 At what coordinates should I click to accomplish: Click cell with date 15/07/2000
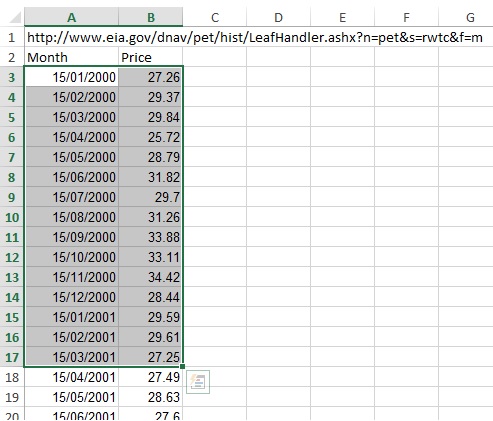click(x=71, y=197)
